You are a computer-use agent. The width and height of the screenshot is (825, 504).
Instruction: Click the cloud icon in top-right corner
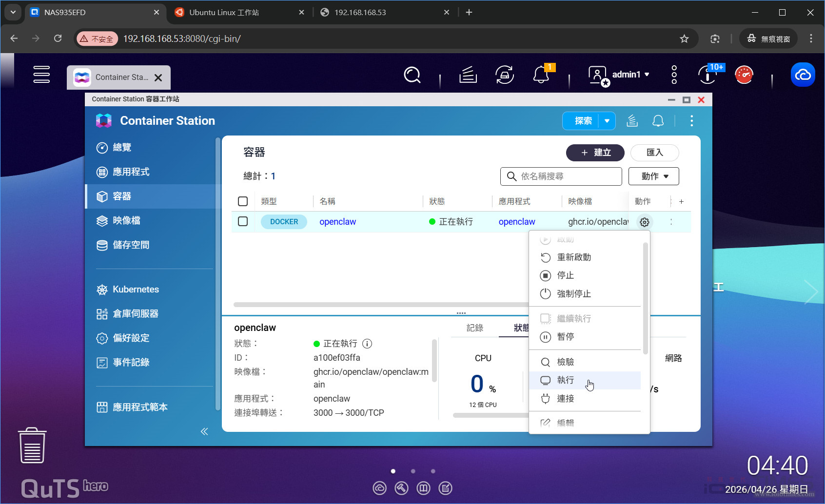coord(802,75)
